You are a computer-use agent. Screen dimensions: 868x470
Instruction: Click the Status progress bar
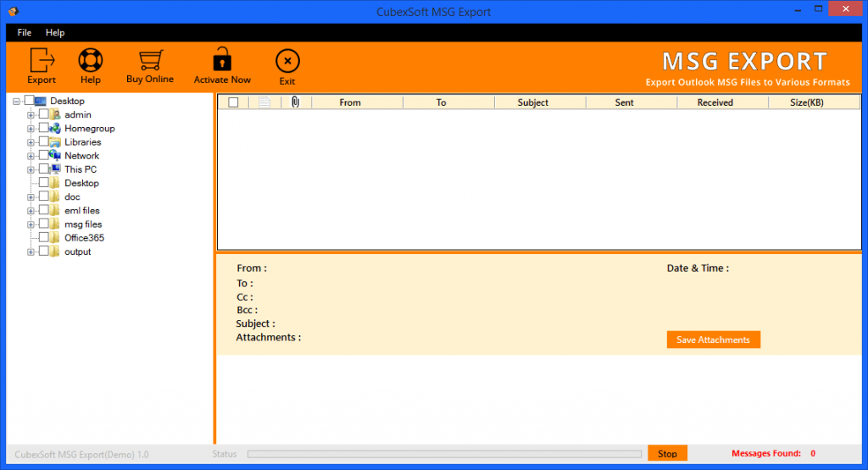pos(443,454)
